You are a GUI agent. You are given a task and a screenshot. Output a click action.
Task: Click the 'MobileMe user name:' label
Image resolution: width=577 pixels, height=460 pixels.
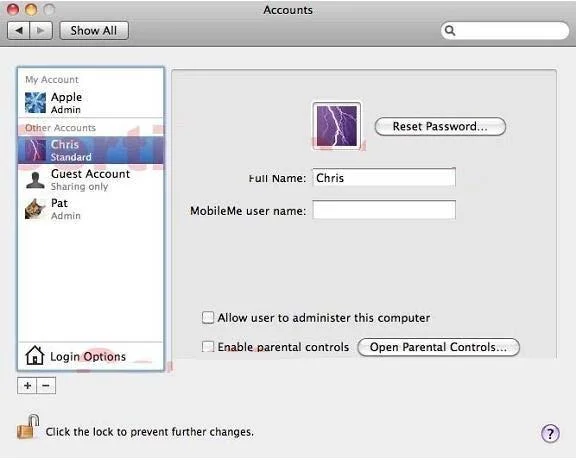[x=248, y=211]
